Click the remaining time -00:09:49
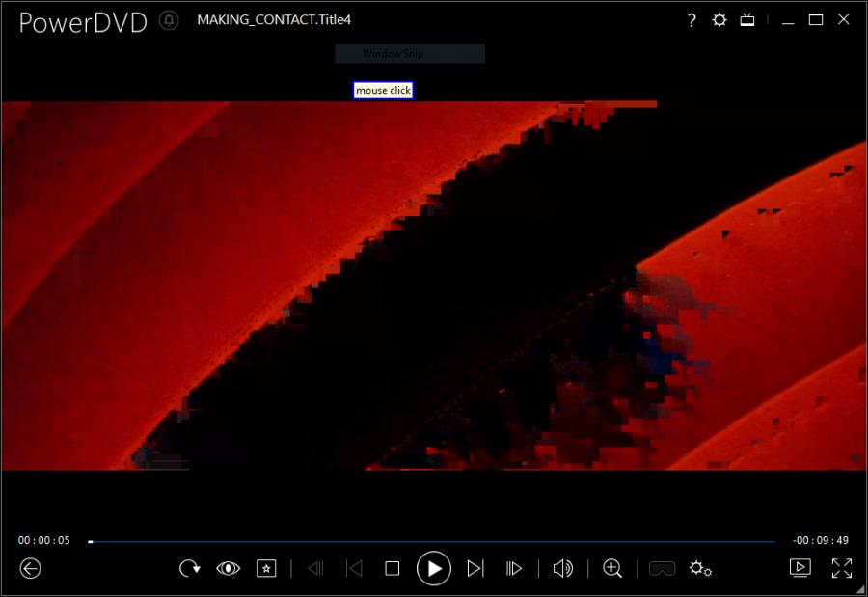The height and width of the screenshot is (597, 868). click(x=821, y=540)
